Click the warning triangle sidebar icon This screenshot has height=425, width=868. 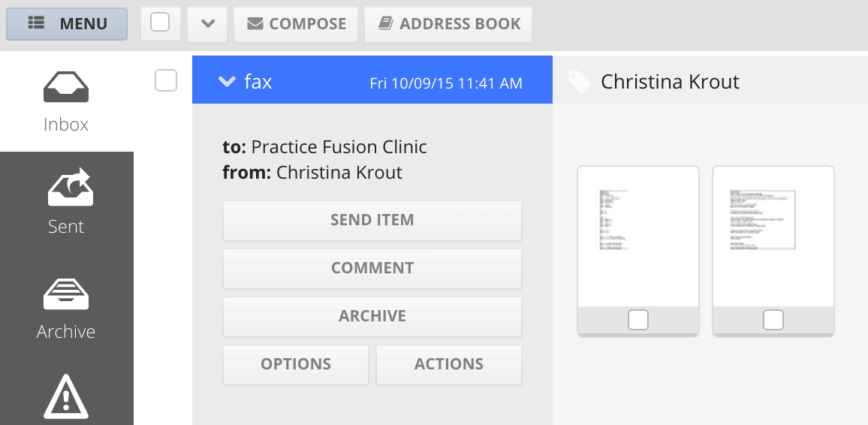tap(66, 396)
